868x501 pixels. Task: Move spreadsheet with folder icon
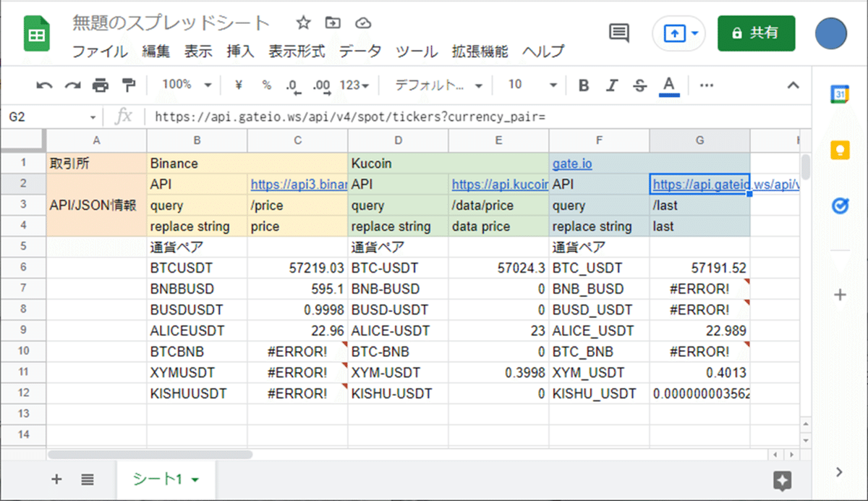tap(333, 23)
